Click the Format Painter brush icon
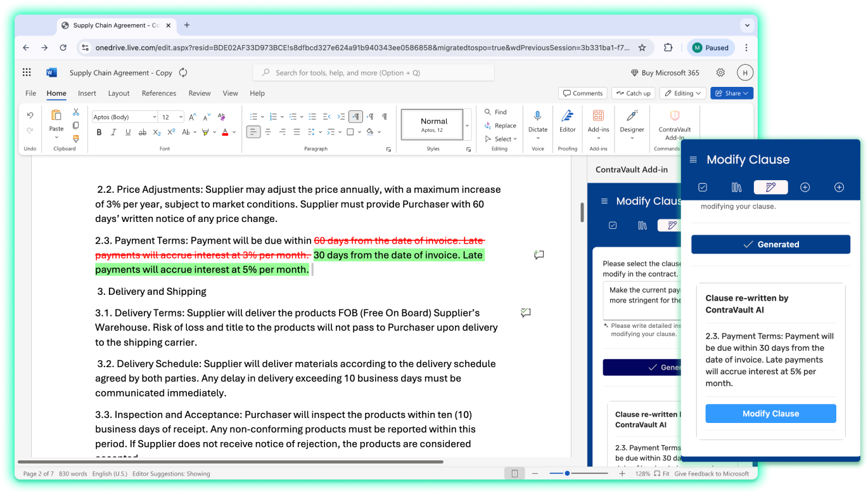This screenshot has width=868, height=494. tap(76, 139)
